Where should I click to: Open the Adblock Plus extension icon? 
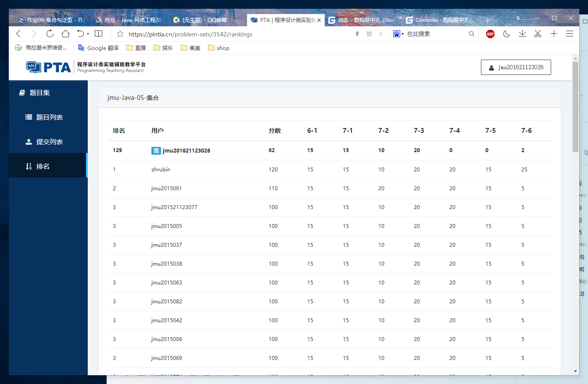pos(490,34)
